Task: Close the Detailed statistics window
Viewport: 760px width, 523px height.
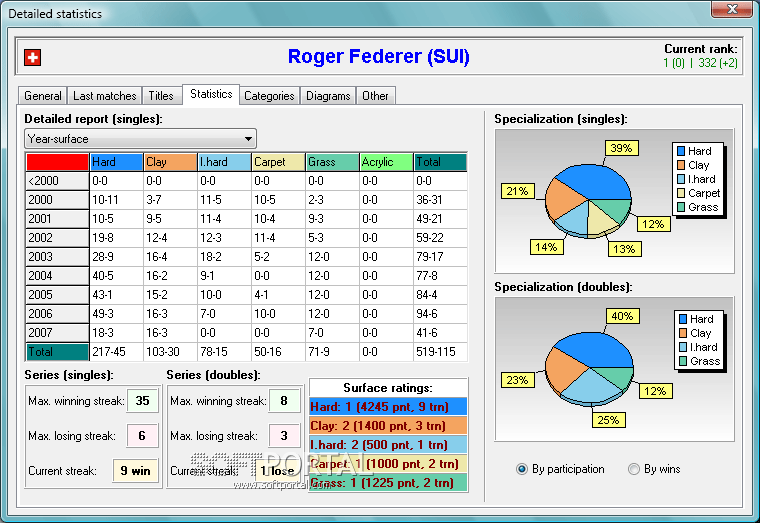Action: (732, 9)
